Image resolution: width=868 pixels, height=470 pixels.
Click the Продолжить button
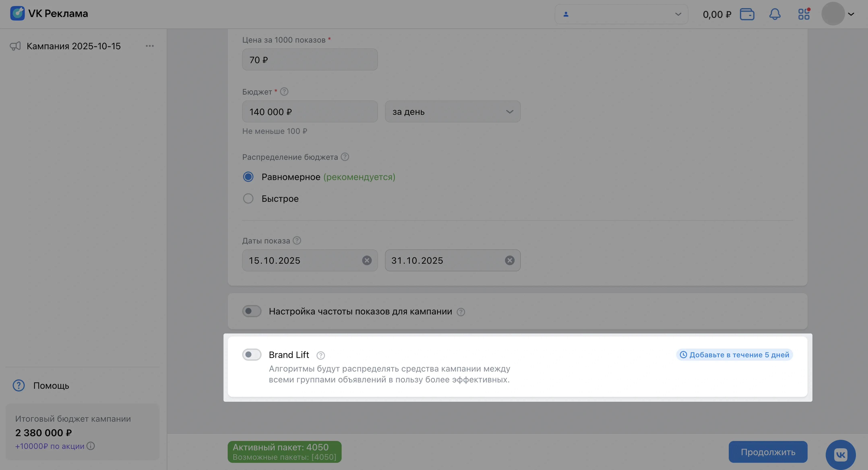(x=768, y=452)
